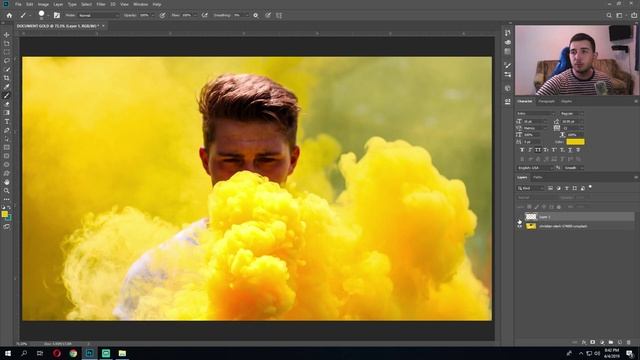
Task: Toggle Faux Bold in Character panel
Action: (522, 150)
